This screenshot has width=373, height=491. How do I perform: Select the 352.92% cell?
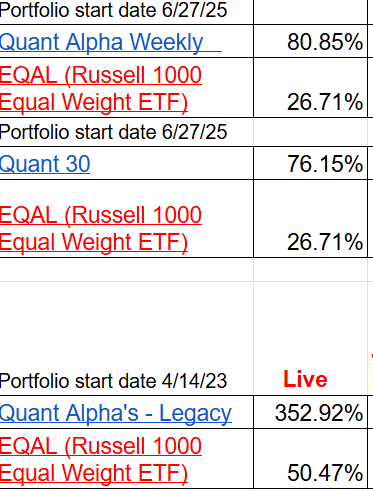point(310,412)
